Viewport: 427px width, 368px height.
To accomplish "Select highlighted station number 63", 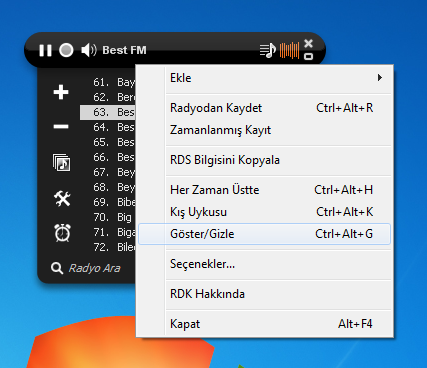I will 108,112.
